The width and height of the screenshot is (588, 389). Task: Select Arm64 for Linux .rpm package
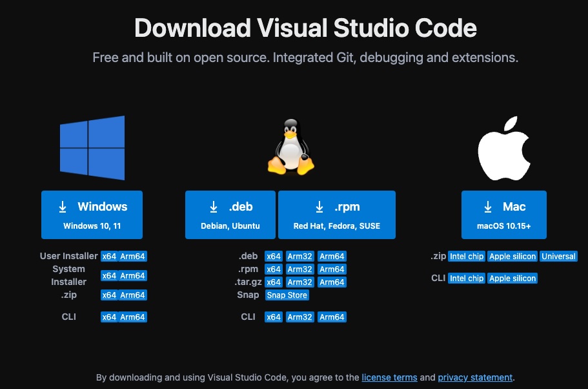332,269
